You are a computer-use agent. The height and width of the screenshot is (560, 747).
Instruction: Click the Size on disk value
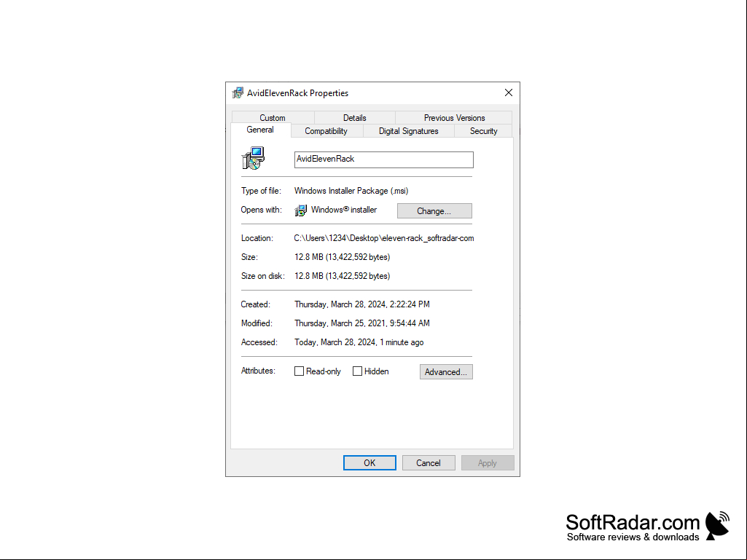coord(342,276)
